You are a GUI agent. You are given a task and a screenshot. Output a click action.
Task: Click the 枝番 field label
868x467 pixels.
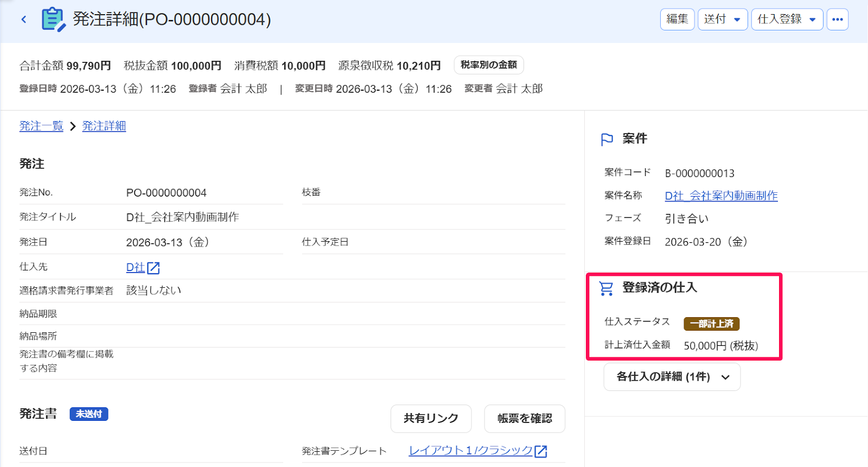(311, 192)
